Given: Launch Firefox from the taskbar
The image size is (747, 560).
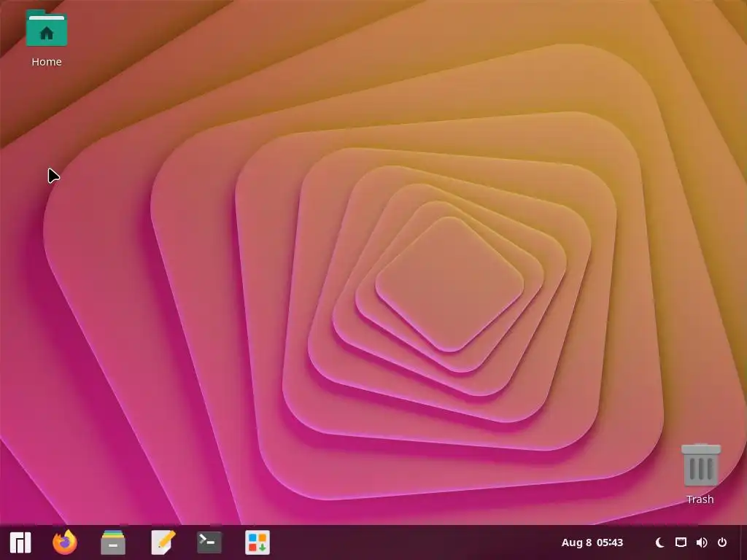Looking at the screenshot, I should click(x=65, y=542).
